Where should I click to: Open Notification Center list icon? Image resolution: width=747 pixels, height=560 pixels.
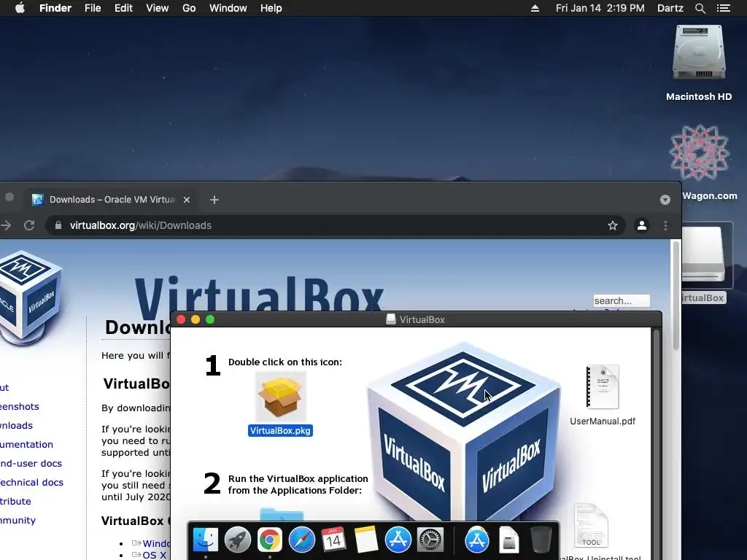pos(723,8)
